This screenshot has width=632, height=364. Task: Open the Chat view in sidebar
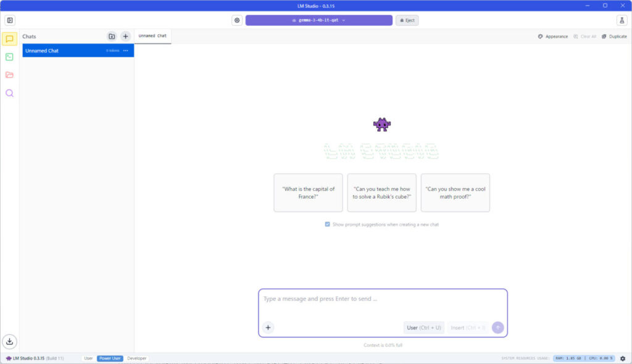[x=9, y=39]
